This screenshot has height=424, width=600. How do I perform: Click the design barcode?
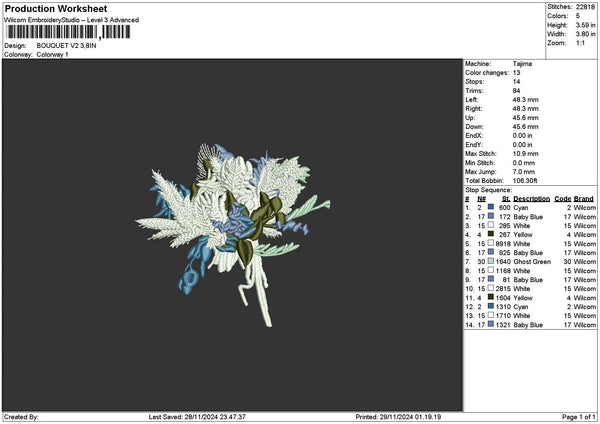pos(69,32)
